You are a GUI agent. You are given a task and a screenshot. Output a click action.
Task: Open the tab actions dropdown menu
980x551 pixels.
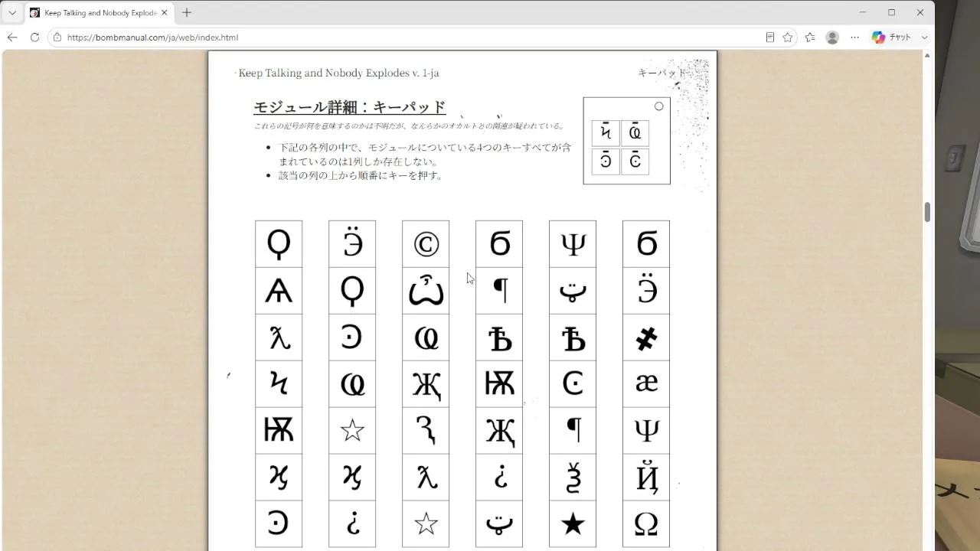tap(12, 13)
